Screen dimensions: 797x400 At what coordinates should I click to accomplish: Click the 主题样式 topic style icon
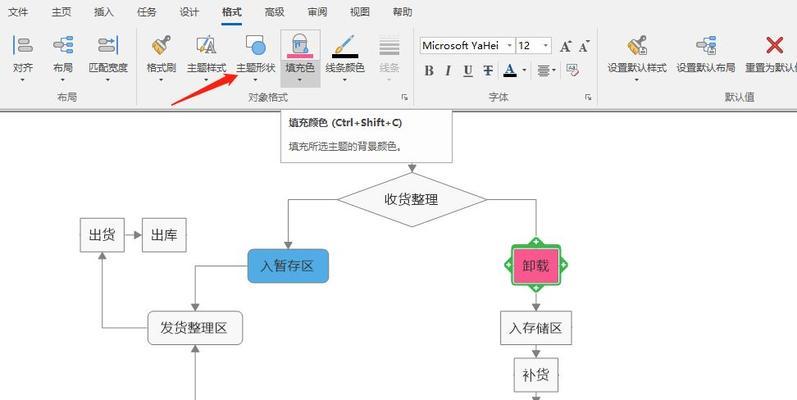(x=206, y=45)
